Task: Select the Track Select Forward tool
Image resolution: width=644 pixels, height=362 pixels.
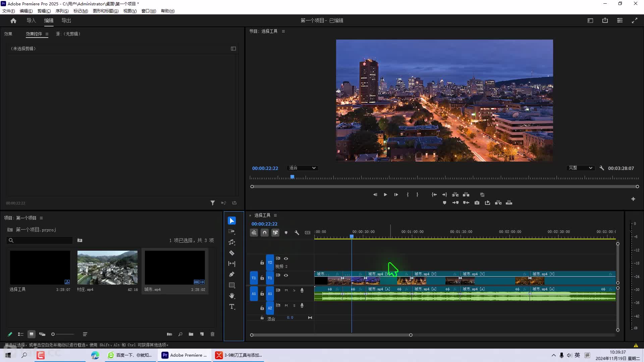Action: pyautogui.click(x=232, y=232)
